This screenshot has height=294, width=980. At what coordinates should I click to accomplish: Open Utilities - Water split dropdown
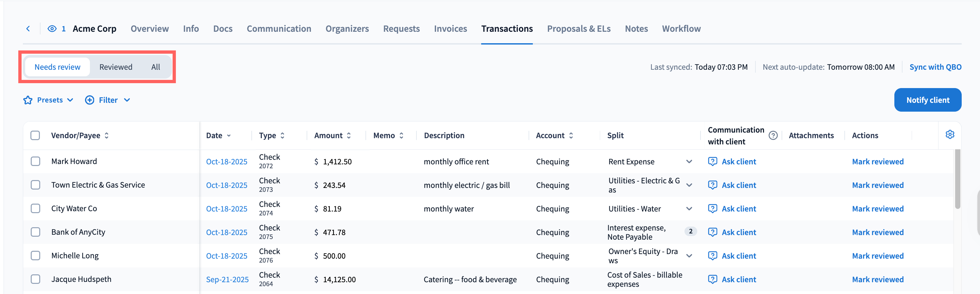coord(689,209)
